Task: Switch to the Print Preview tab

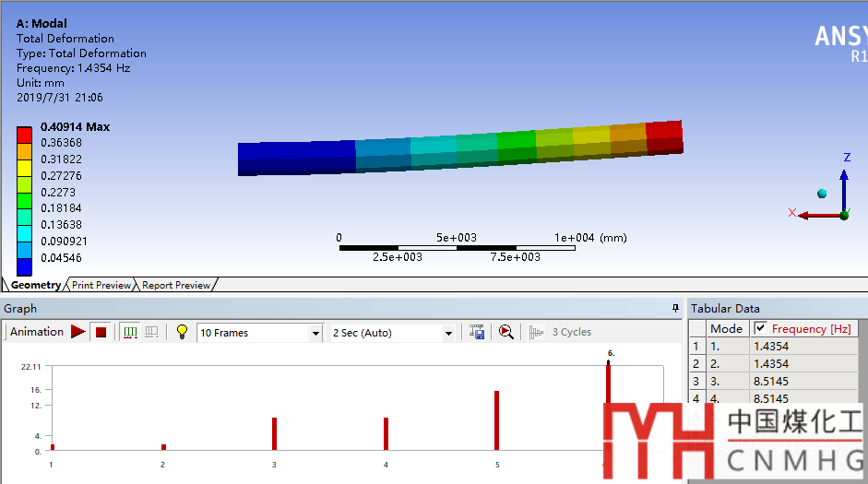Action: pyautogui.click(x=101, y=285)
